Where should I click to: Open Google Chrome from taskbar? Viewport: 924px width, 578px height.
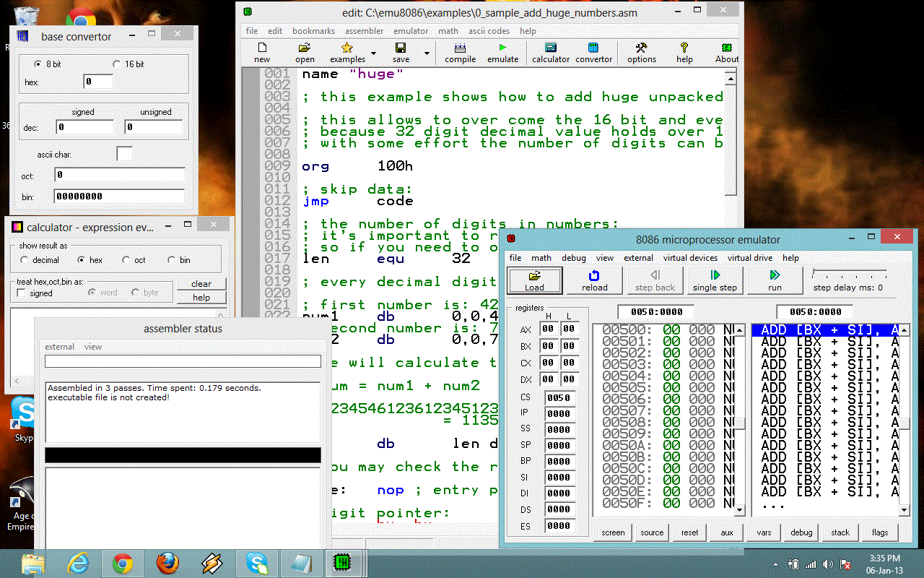tap(123, 563)
